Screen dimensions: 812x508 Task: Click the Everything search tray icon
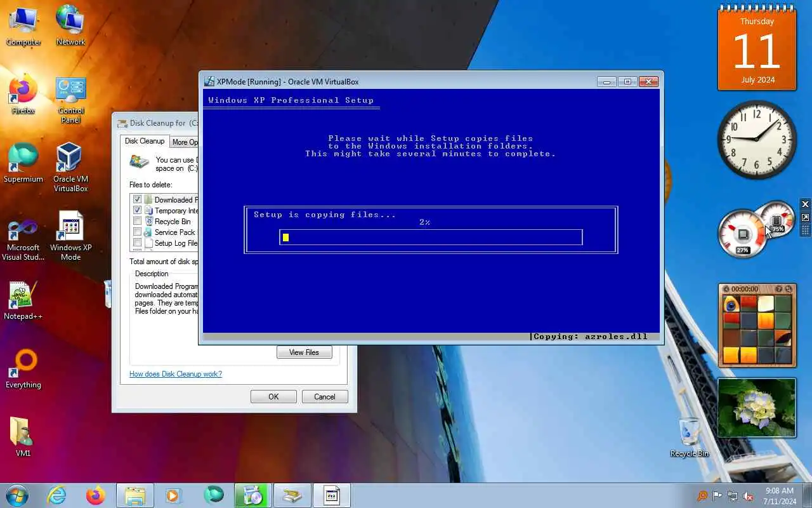coord(702,496)
